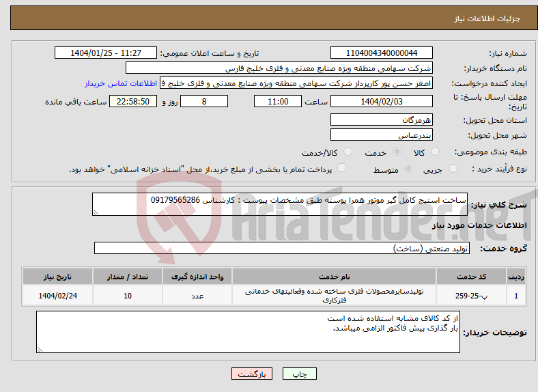Click the چاپ print button
This screenshot has height=392, width=538.
point(300,374)
